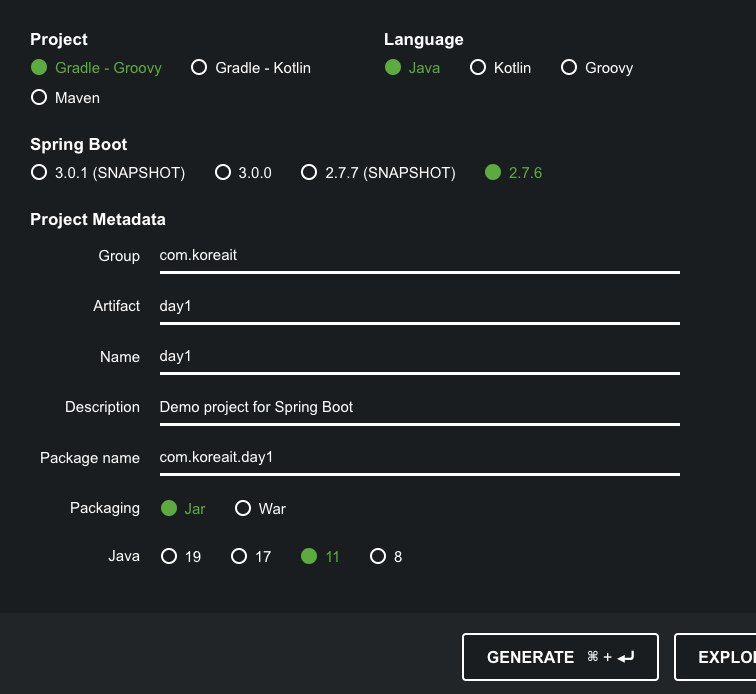Select Gradle - Kotlin project type
Screen dimensions: 756x694
point(251,68)
